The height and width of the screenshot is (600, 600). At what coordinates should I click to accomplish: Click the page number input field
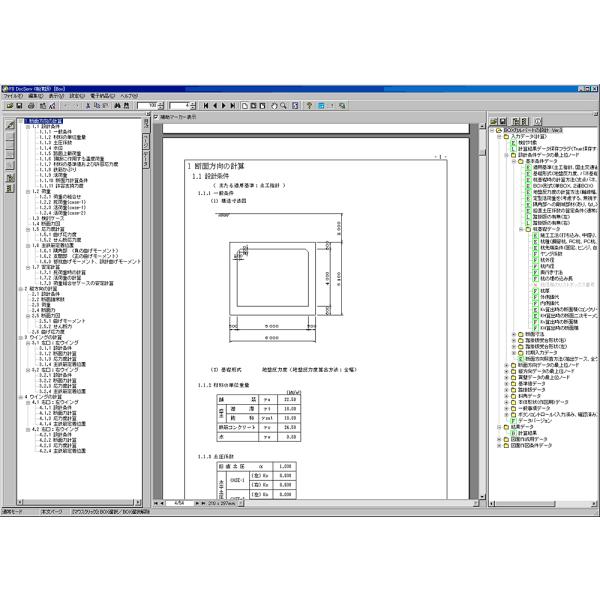pos(178,105)
